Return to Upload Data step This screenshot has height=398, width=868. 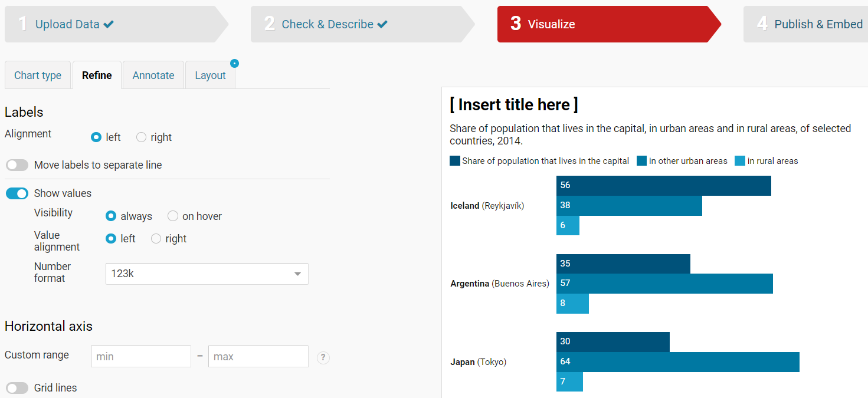pos(67,24)
